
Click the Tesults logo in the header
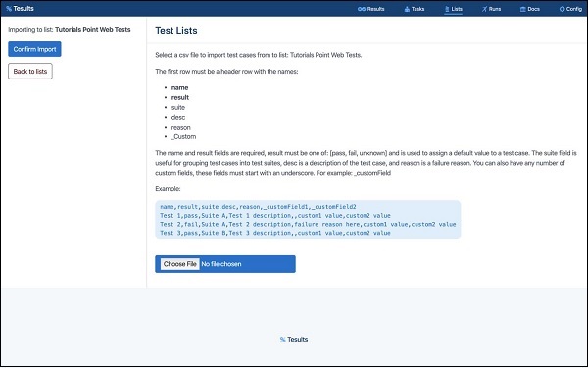click(x=9, y=8)
